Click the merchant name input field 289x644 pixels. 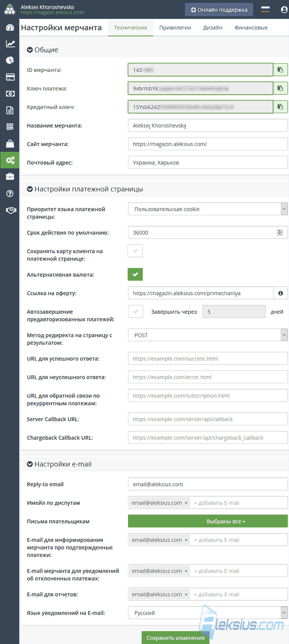click(208, 125)
